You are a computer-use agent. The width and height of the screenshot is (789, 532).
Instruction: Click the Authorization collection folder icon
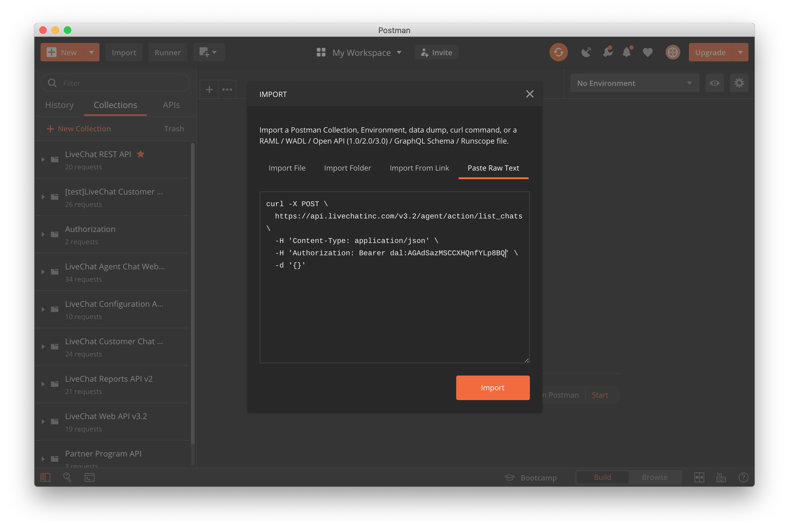pos(55,234)
